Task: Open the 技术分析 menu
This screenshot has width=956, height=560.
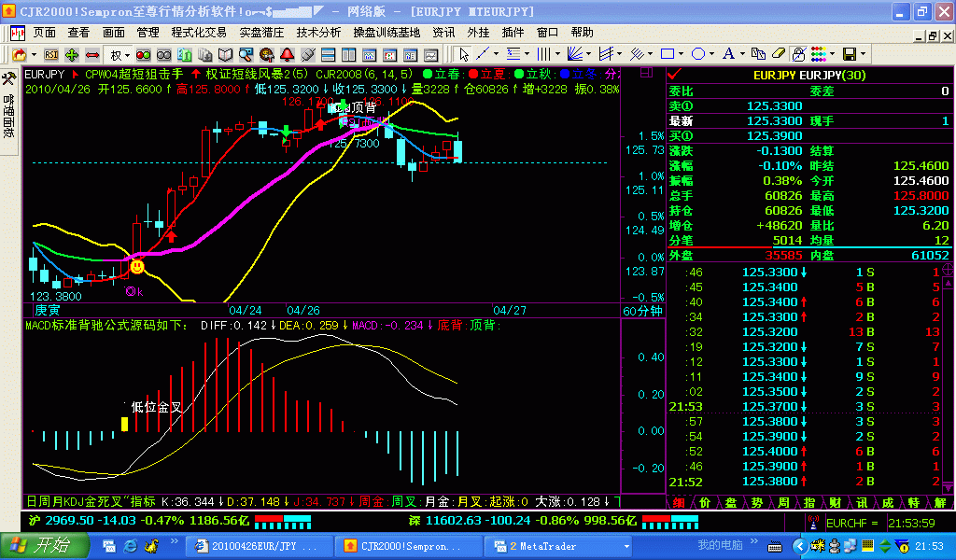Action: pos(319,33)
